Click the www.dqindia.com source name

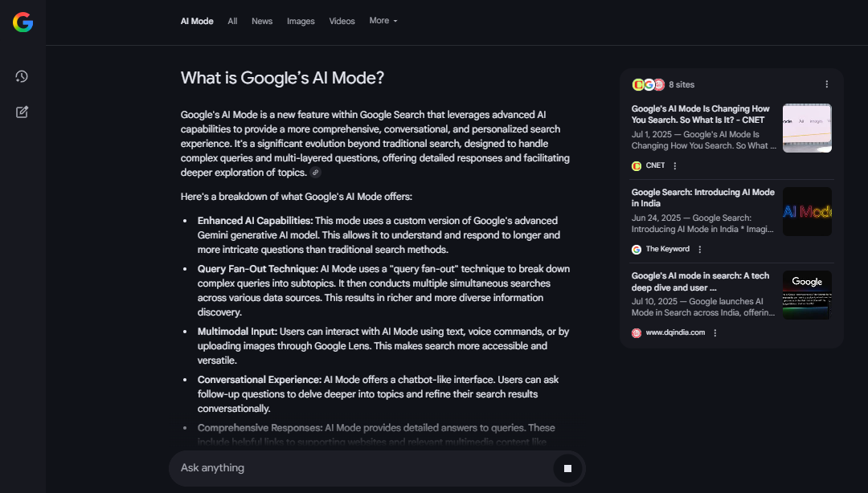click(x=675, y=332)
